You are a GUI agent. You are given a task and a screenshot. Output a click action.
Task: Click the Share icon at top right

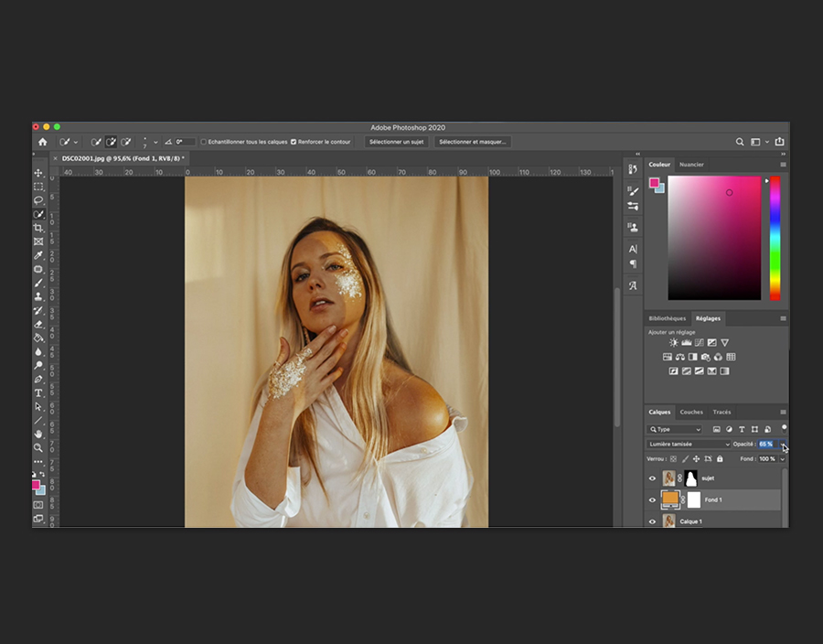click(779, 142)
